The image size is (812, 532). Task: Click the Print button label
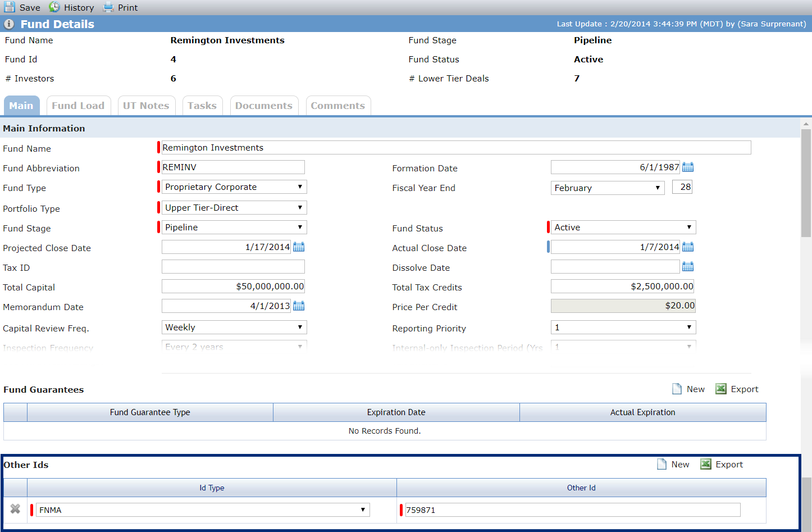coord(128,8)
